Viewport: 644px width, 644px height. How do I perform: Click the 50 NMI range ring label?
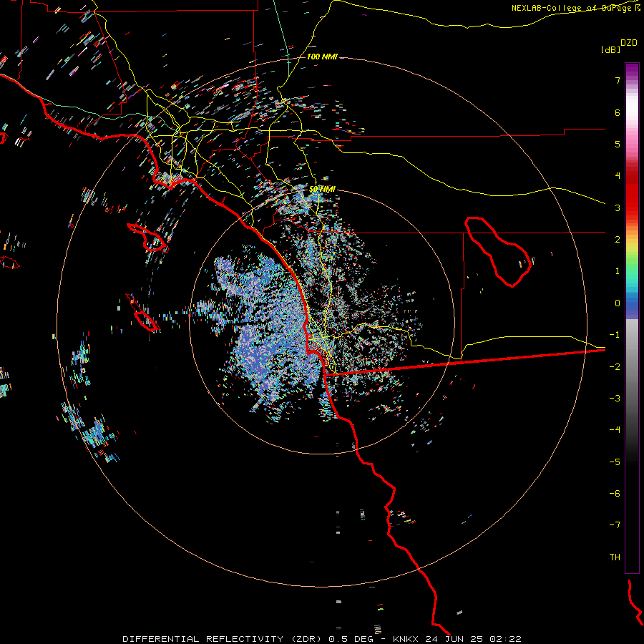coord(322,189)
